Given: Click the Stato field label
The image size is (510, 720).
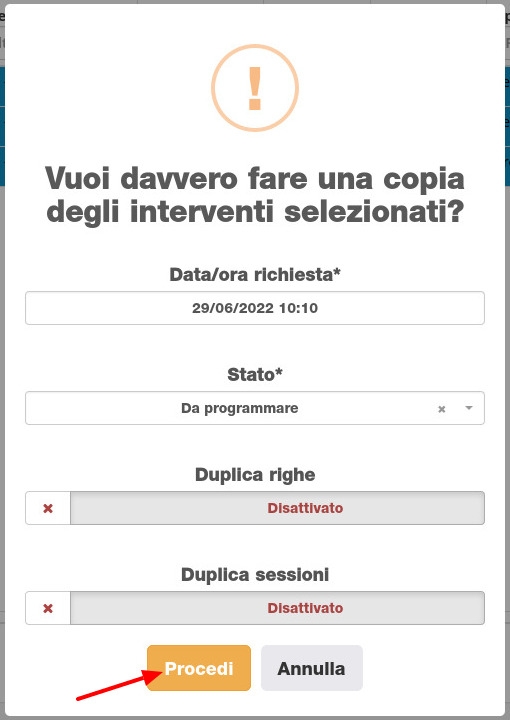Looking at the screenshot, I should [255, 375].
